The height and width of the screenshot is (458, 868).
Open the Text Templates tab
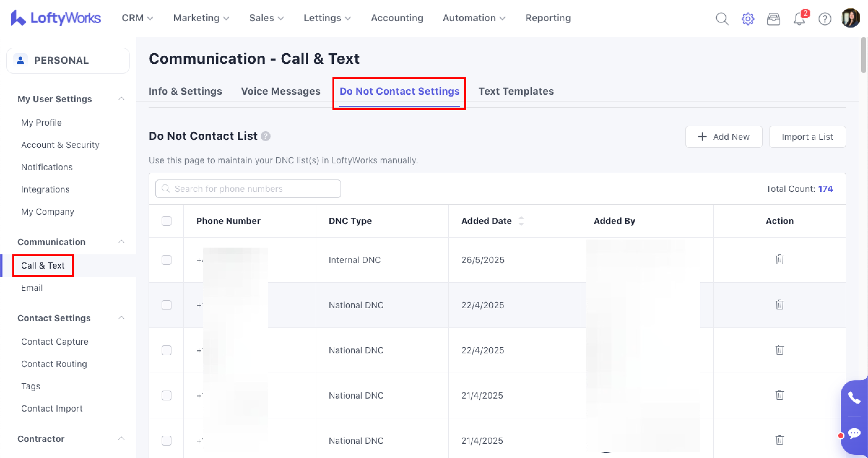point(516,91)
